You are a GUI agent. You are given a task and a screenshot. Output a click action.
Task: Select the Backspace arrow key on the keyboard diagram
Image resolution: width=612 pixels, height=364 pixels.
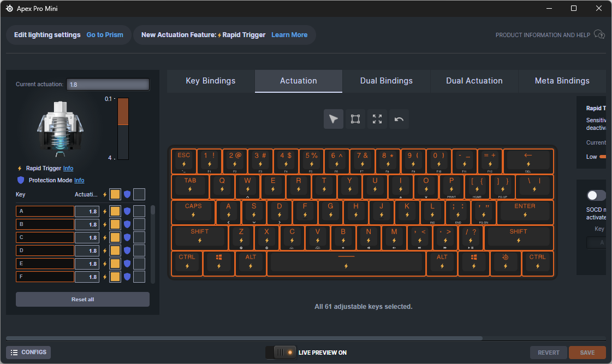coord(528,161)
